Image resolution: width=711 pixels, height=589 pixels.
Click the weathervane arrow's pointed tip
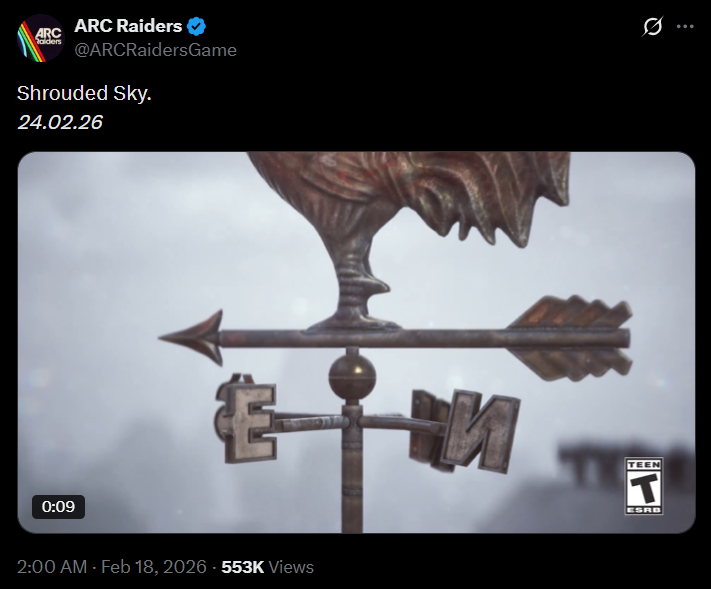[x=193, y=338]
